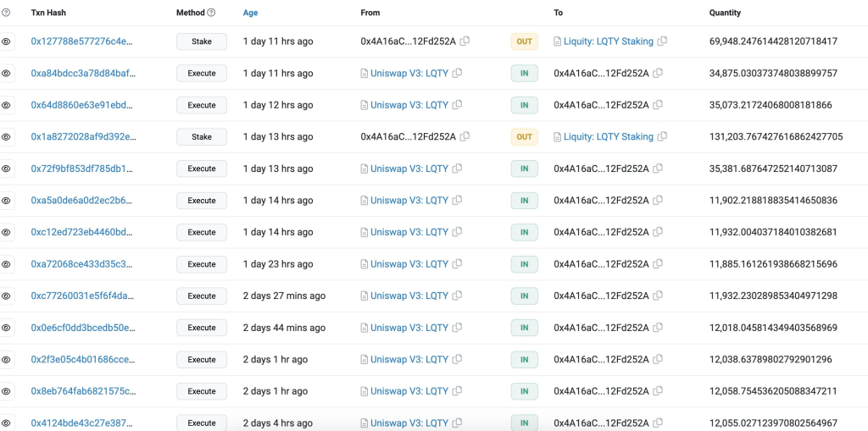Copy Liquity: LQTY Staking address in 0x1a8272028af9d392e row
This screenshot has width=868, height=431.
(662, 136)
